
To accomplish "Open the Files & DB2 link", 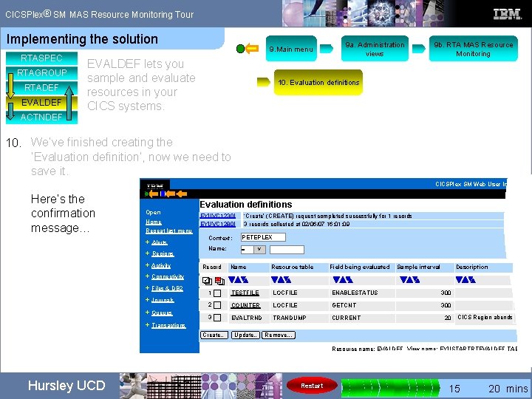I will click(167, 288).
